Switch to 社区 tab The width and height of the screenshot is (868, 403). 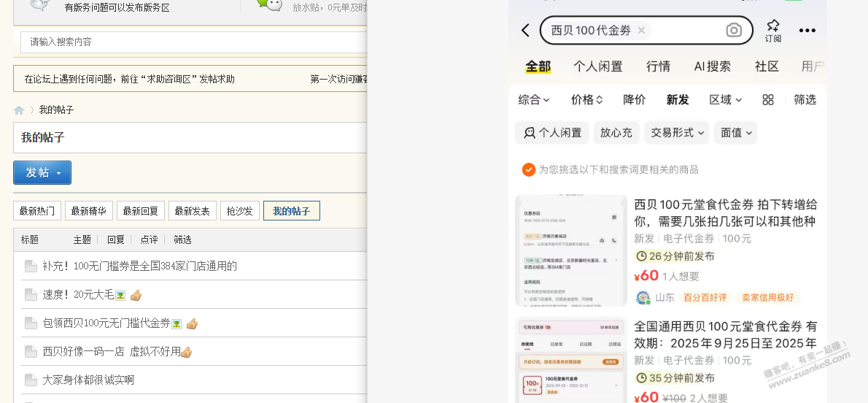(767, 66)
